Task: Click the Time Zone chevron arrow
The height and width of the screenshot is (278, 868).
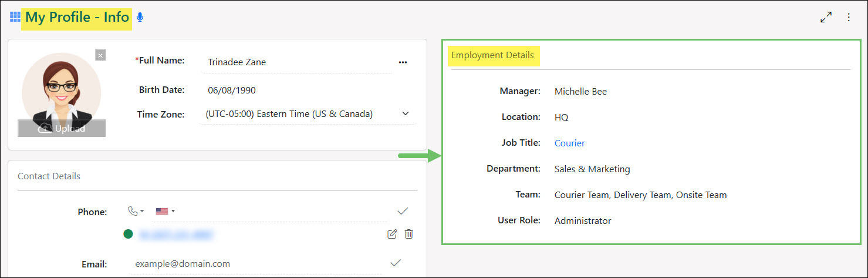Action: (405, 113)
